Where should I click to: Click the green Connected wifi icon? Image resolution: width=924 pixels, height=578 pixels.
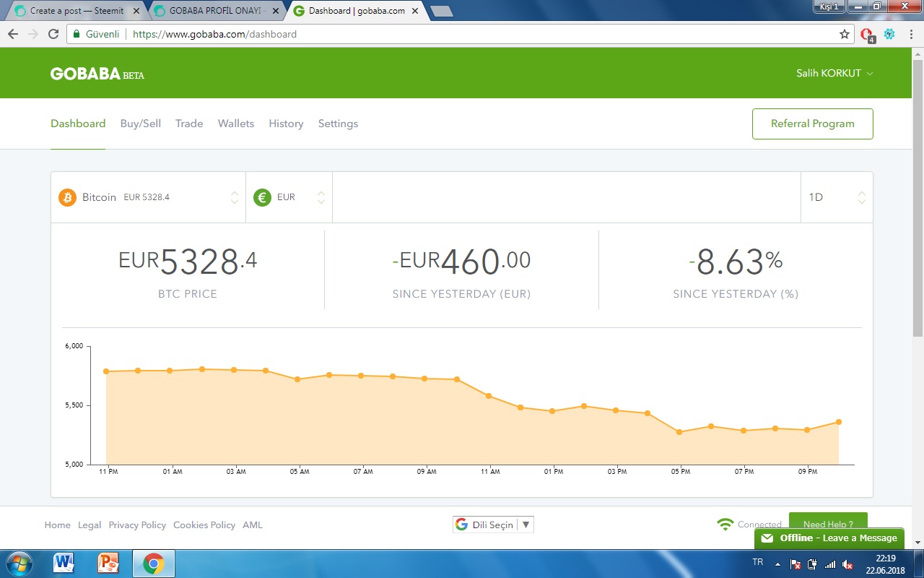coord(725,525)
